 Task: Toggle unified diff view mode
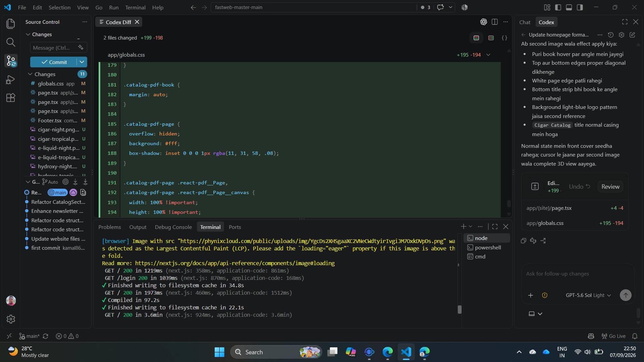tap(476, 38)
